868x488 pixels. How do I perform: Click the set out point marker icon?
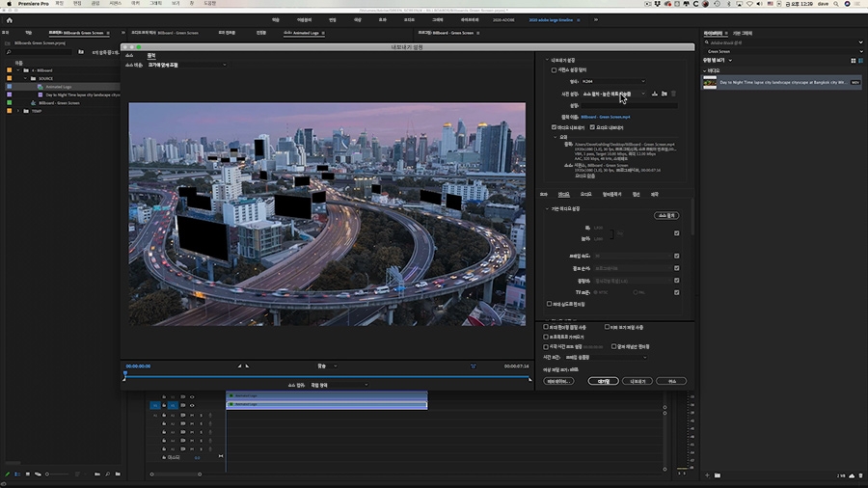(247, 366)
